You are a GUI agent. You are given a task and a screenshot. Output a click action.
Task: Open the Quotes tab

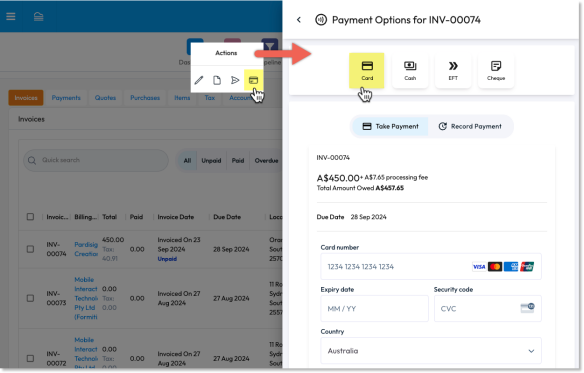(105, 98)
